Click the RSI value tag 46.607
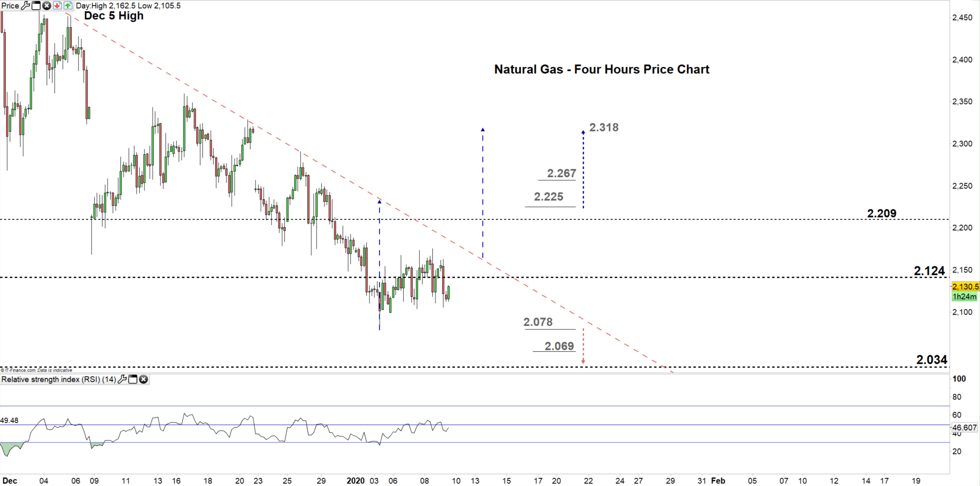The width and height of the screenshot is (980, 486). [x=965, y=427]
